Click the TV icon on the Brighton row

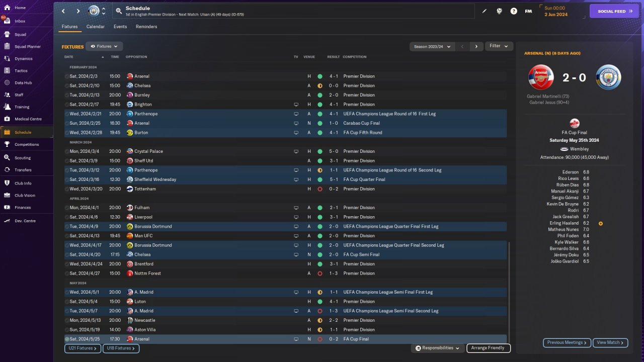click(296, 105)
